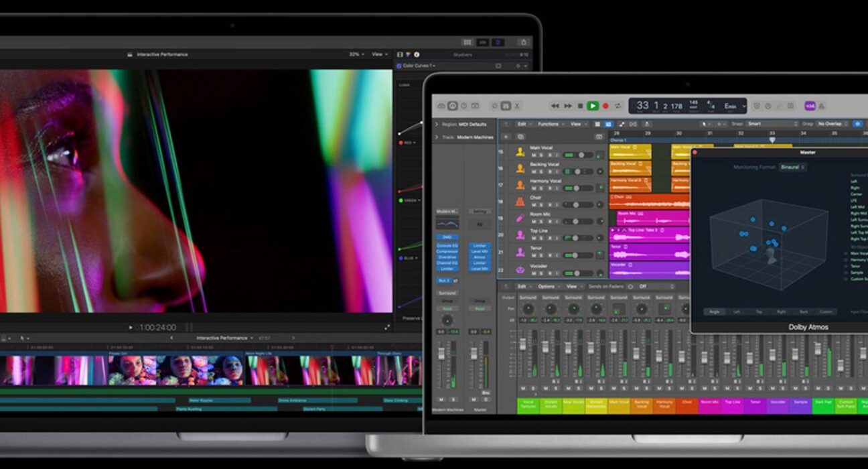Start playback with the green Play button
868x469 pixels.
pyautogui.click(x=593, y=106)
